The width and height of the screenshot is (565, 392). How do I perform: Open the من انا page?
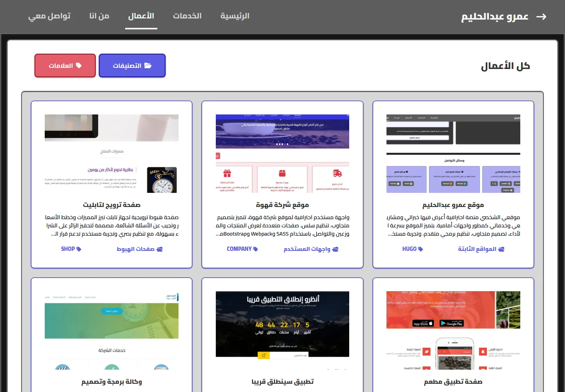click(99, 16)
